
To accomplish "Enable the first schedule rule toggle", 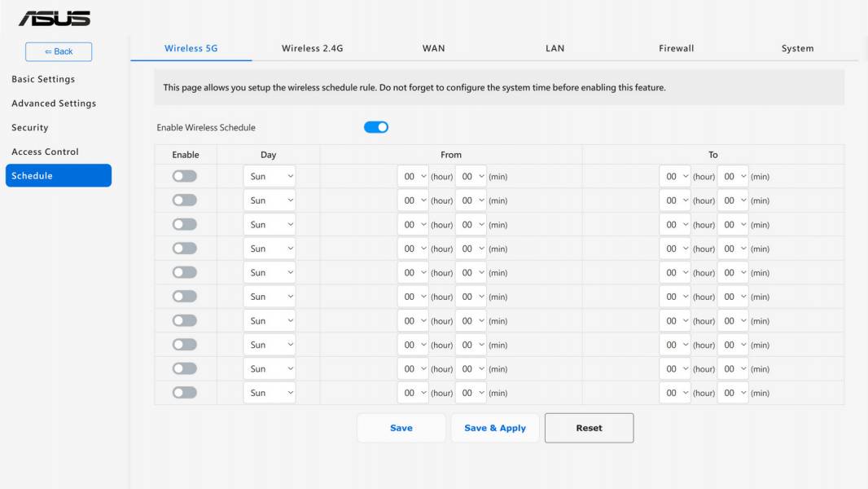I will click(184, 176).
